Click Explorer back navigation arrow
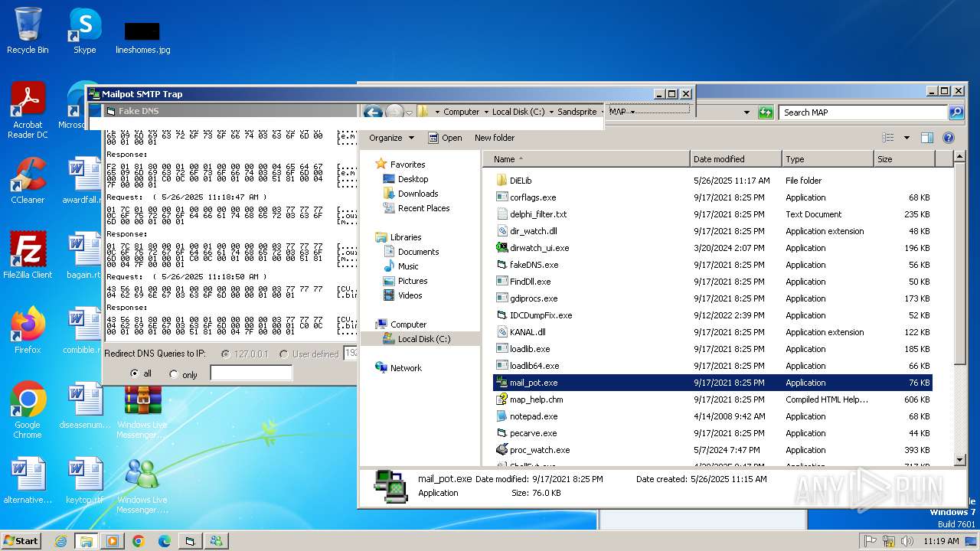Screen dimensions: 980x551 (x=373, y=112)
